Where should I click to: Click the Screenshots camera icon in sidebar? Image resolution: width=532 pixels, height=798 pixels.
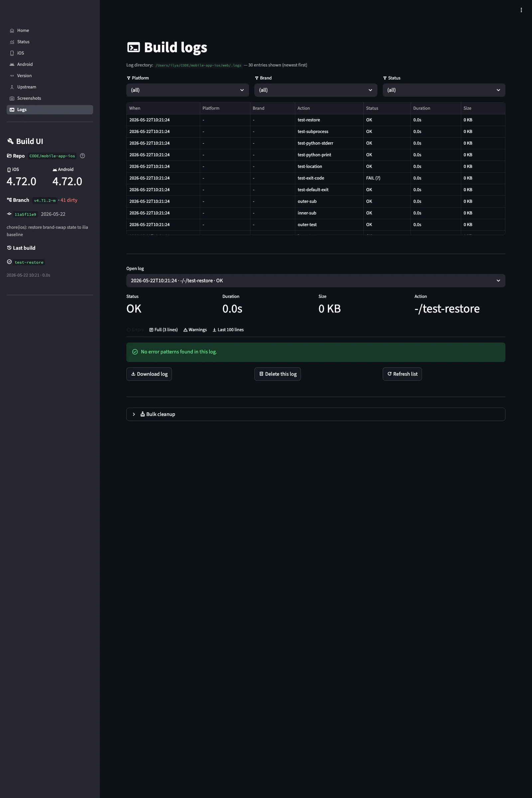[x=12, y=98]
